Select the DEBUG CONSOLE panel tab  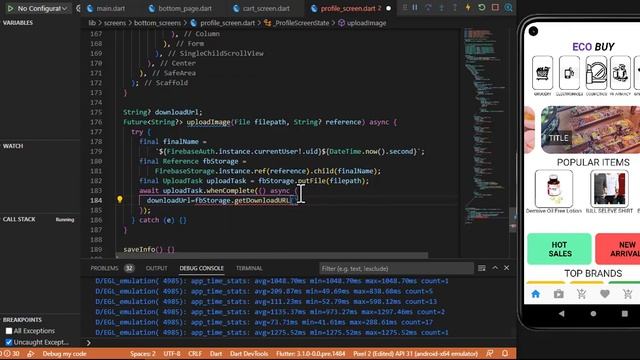(x=202, y=268)
